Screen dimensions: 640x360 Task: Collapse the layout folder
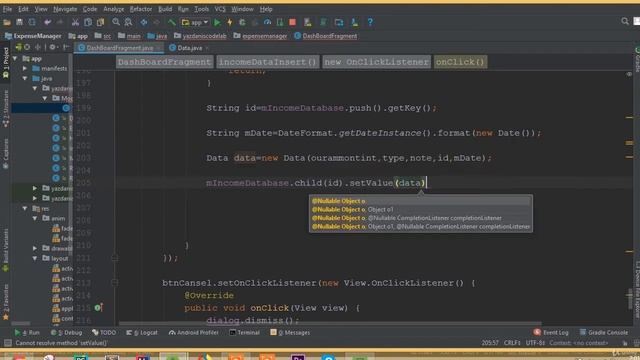tap(35, 258)
